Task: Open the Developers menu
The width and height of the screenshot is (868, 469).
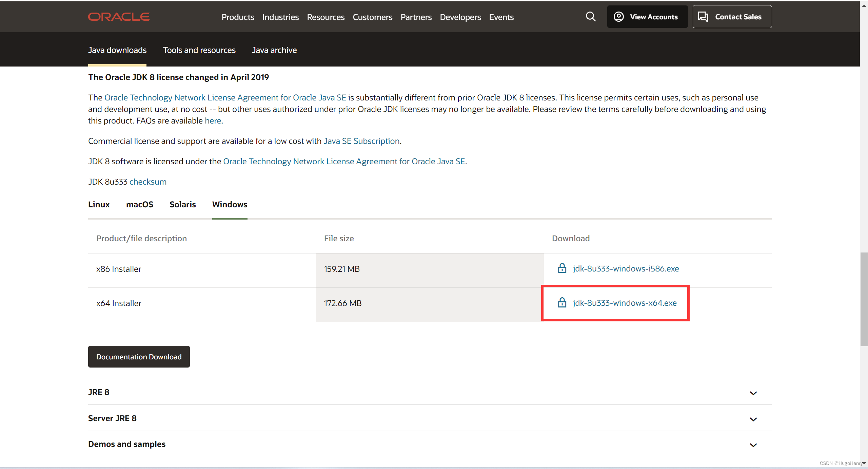Action: (x=460, y=17)
